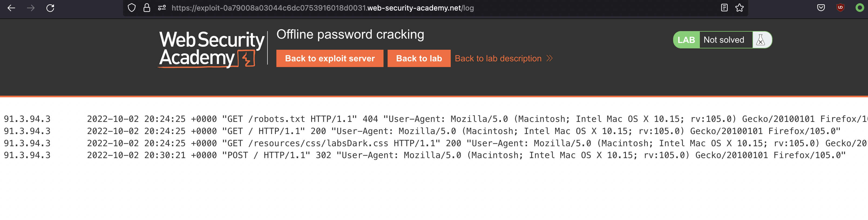Open the tracking protection shield panel
Screen dimensions: 868x220
point(132,8)
